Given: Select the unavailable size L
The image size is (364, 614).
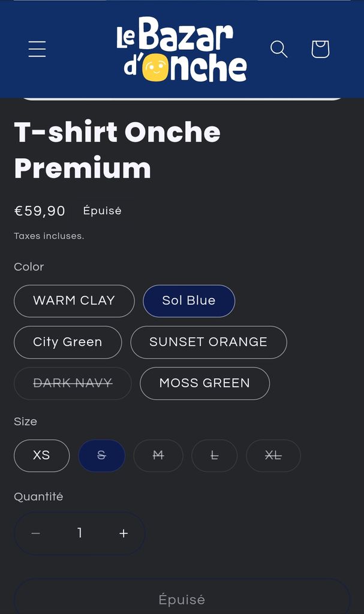Looking at the screenshot, I should click(214, 455).
